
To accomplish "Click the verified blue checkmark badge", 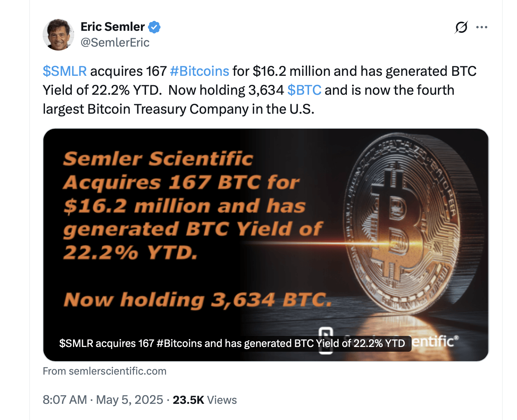I will pos(154,27).
